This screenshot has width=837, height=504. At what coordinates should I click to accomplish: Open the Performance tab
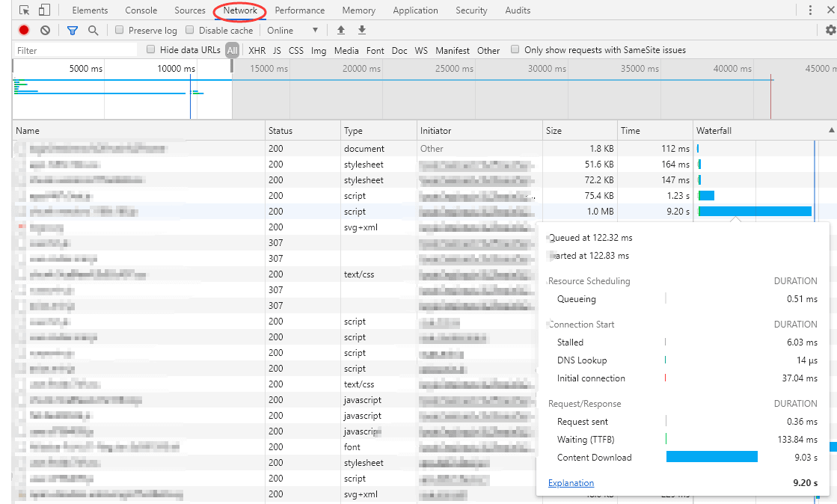click(299, 10)
